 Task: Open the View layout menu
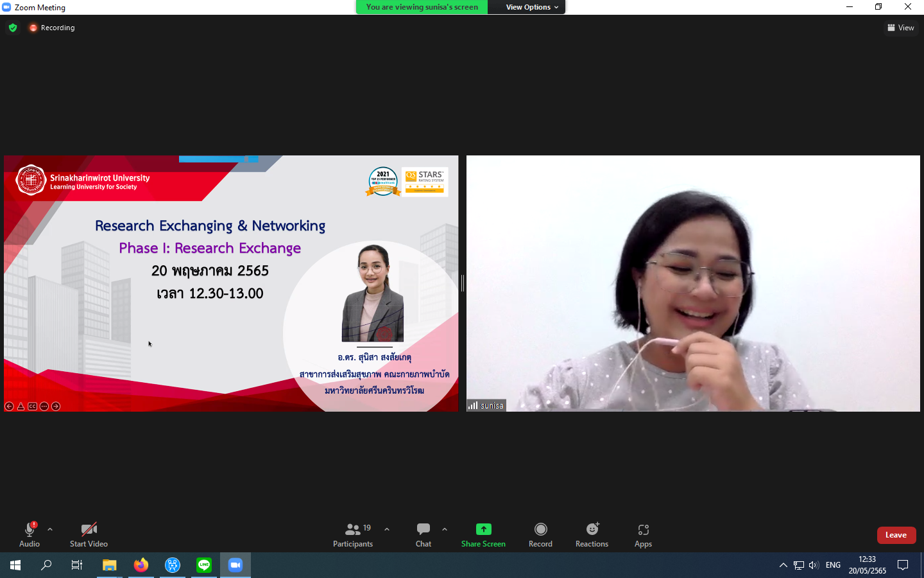click(901, 28)
